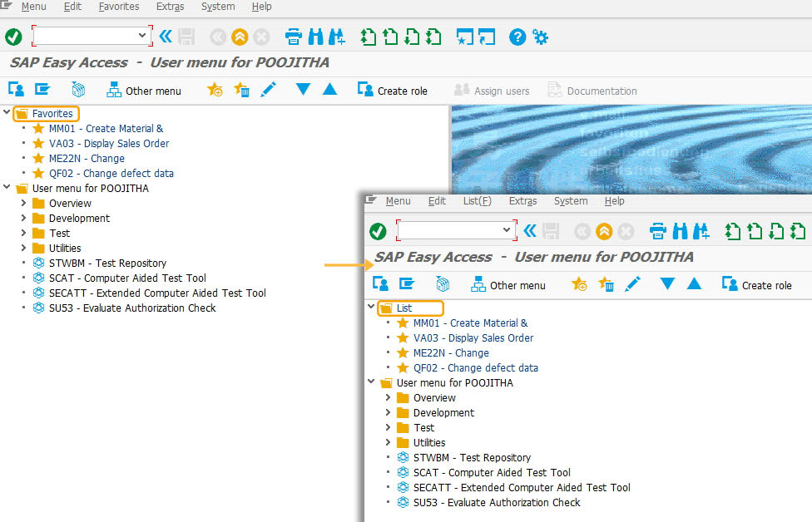Click the Change Favorites pencil icon in front window
Screen dimensions: 812x522
[633, 284]
